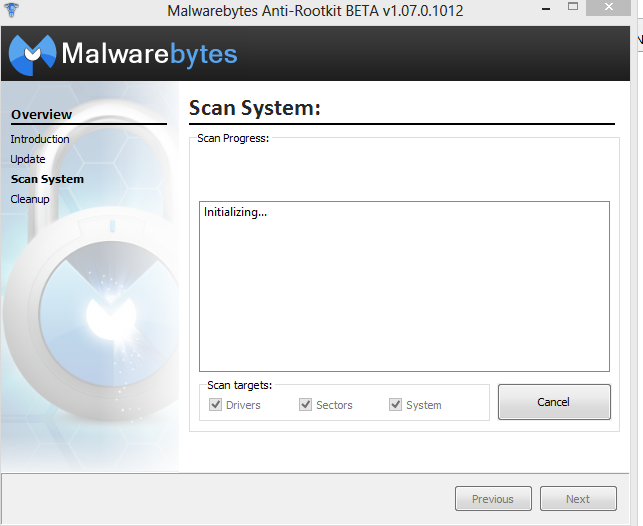Select Scan System in the sidebar

47,179
